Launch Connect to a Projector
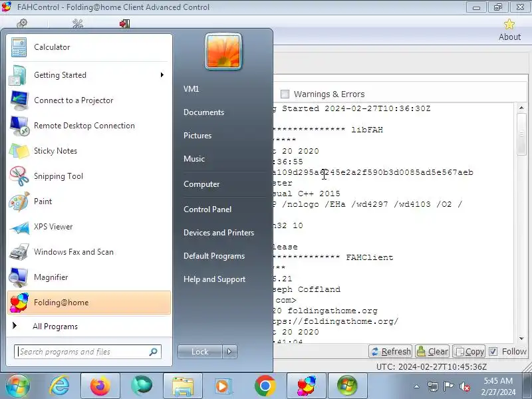The image size is (532, 399). pyautogui.click(x=88, y=100)
